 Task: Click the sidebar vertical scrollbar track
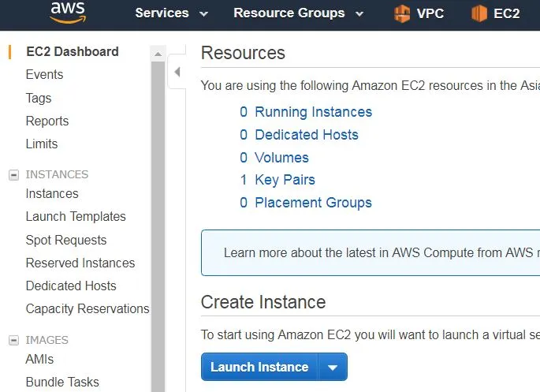click(x=158, y=226)
